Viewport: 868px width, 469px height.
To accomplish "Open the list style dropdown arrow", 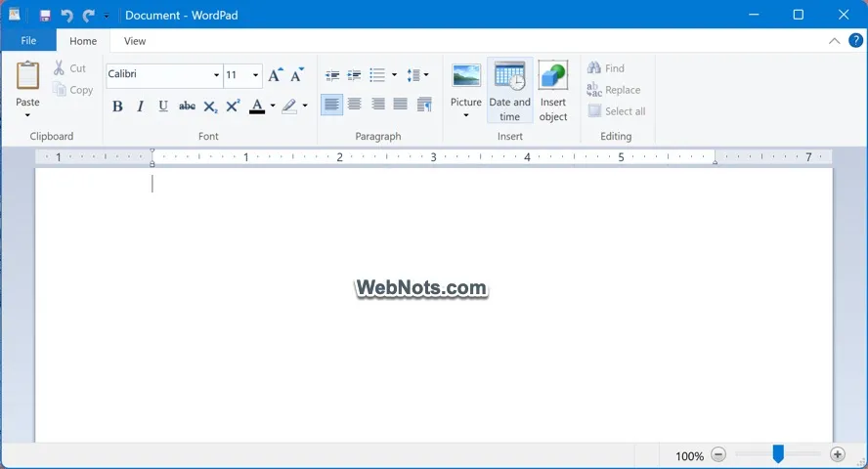I will tap(394, 75).
